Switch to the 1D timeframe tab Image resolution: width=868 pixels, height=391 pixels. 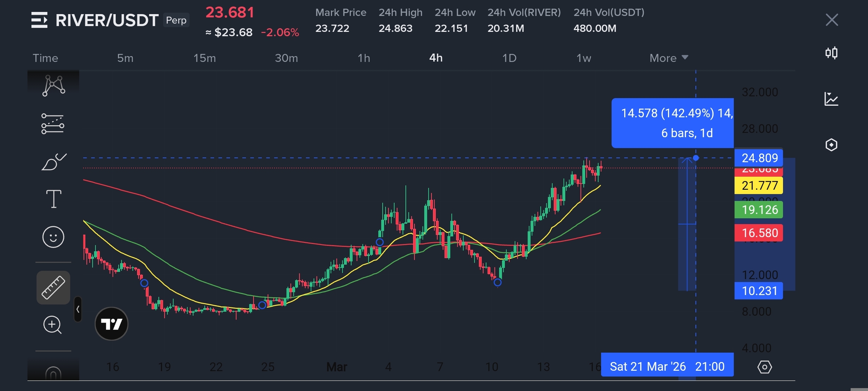[509, 58]
